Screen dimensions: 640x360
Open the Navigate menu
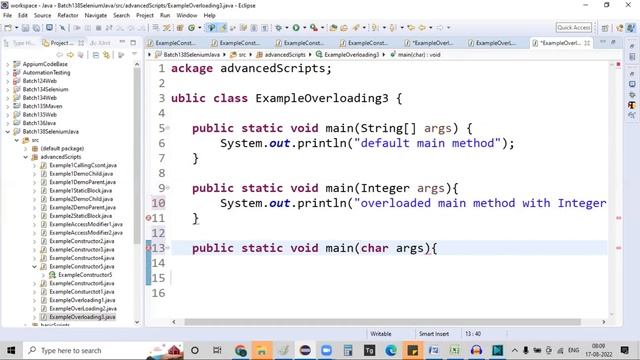click(x=96, y=16)
